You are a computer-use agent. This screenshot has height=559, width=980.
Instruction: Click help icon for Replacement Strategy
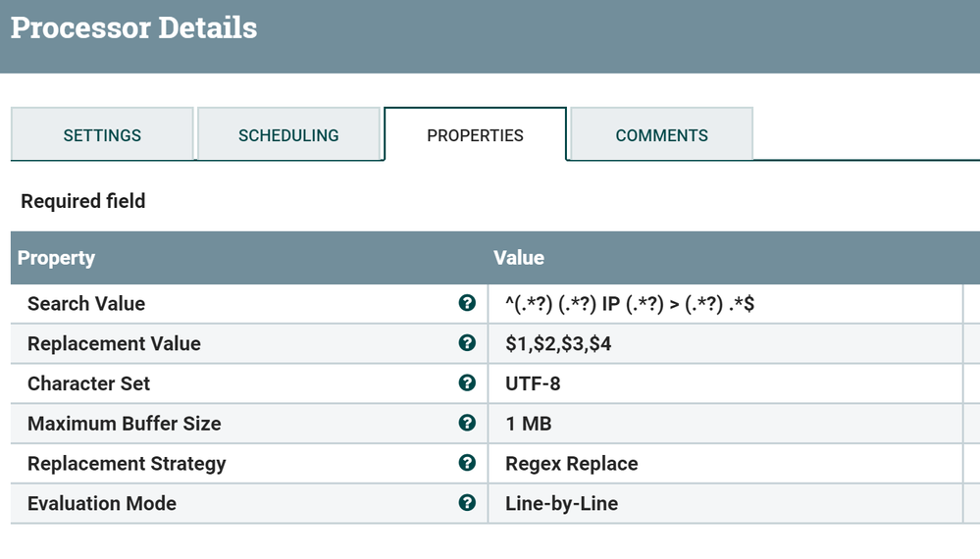click(x=467, y=463)
